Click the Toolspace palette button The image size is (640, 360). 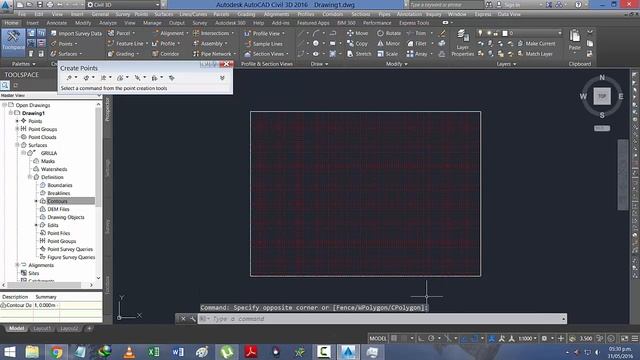[x=13, y=42]
